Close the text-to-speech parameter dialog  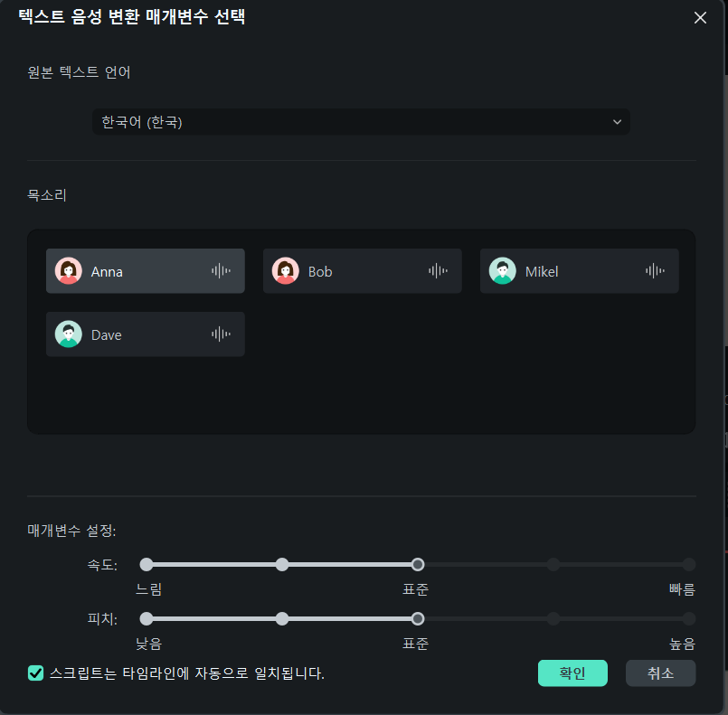(700, 18)
